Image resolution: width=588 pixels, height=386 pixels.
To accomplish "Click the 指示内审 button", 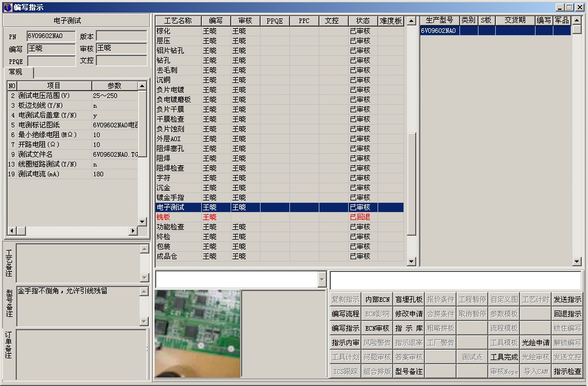I will [345, 343].
